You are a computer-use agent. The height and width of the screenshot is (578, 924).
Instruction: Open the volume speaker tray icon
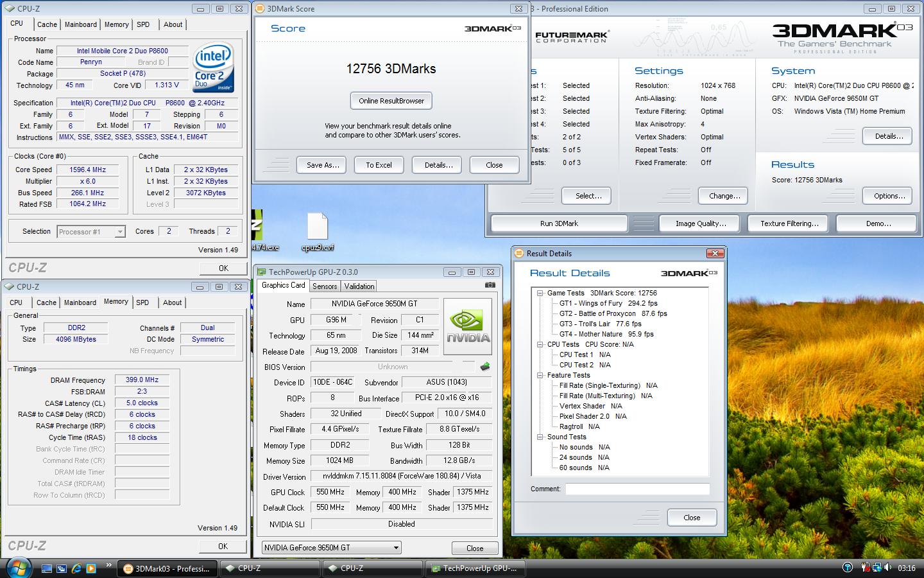coord(888,568)
